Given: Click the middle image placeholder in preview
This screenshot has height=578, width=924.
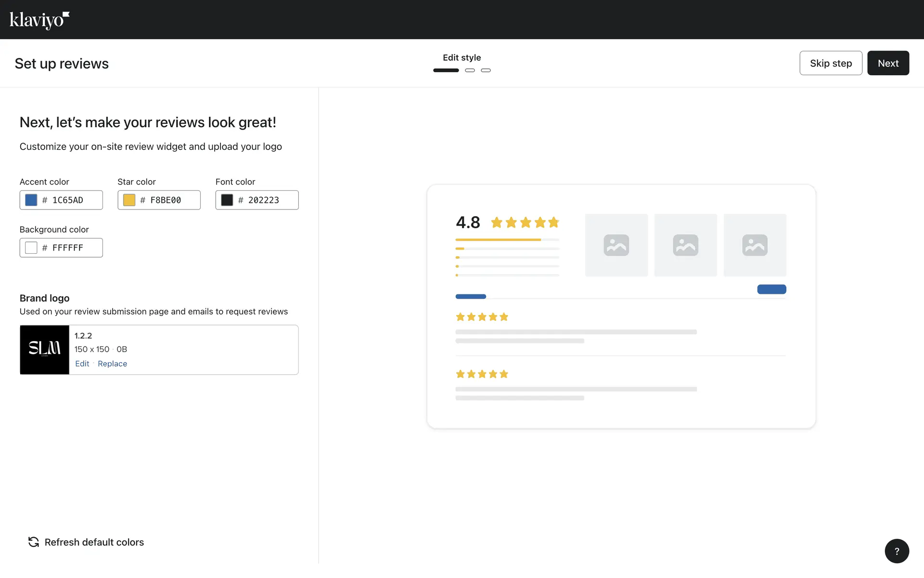Looking at the screenshot, I should pos(685,245).
